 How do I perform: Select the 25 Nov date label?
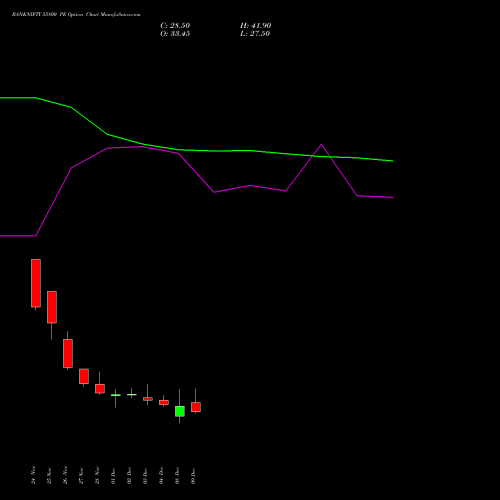pyautogui.click(x=49, y=475)
